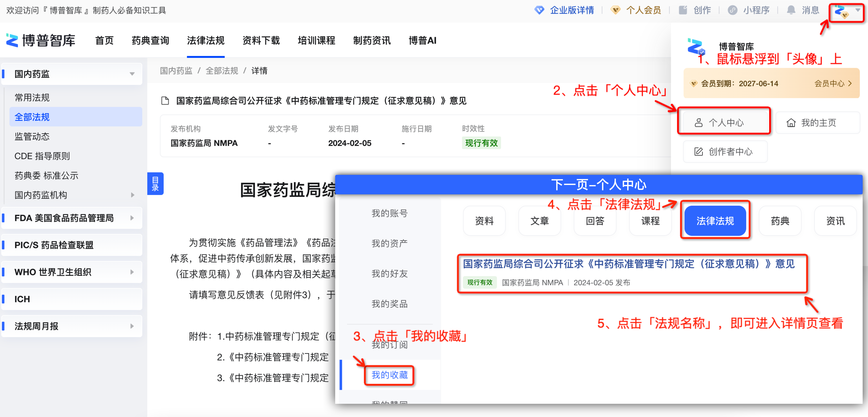Open 监管动态 in the sidebar

click(x=32, y=136)
